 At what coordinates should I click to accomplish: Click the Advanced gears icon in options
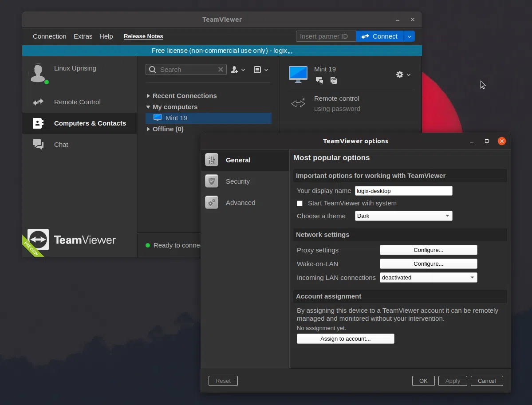(212, 202)
